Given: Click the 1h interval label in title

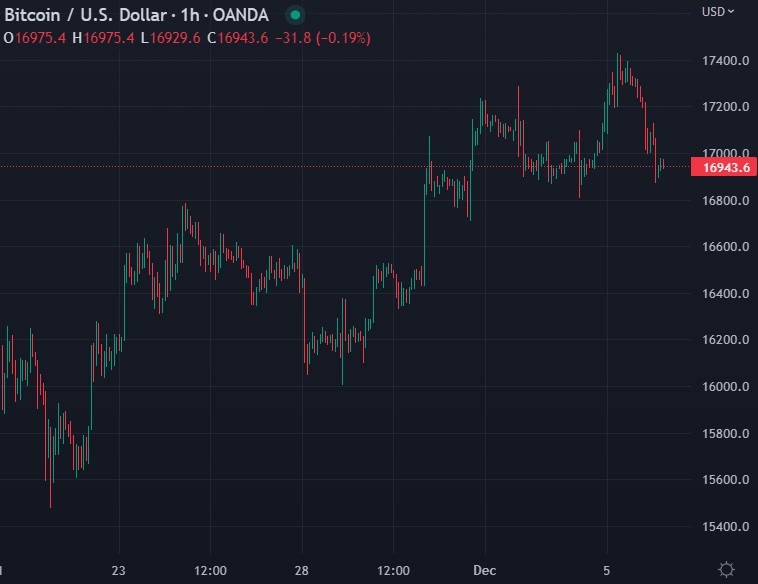Looking at the screenshot, I should click(186, 16).
